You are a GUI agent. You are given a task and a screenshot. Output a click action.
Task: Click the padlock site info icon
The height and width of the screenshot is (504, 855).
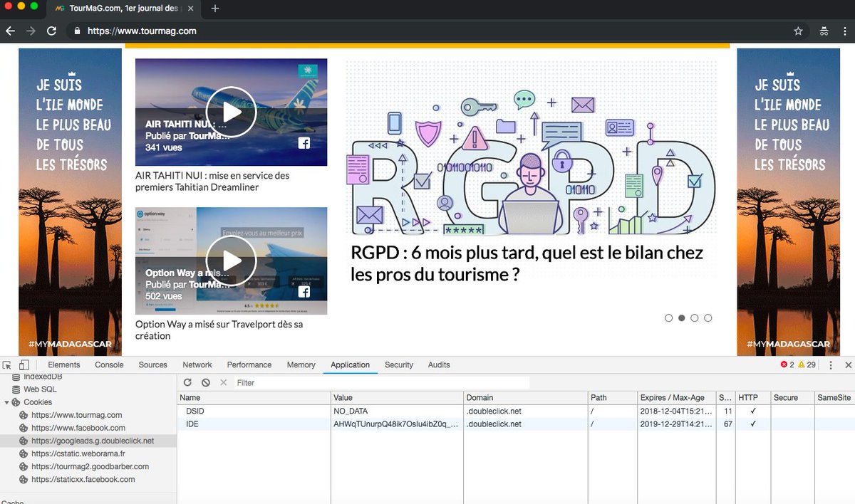pos(77,31)
